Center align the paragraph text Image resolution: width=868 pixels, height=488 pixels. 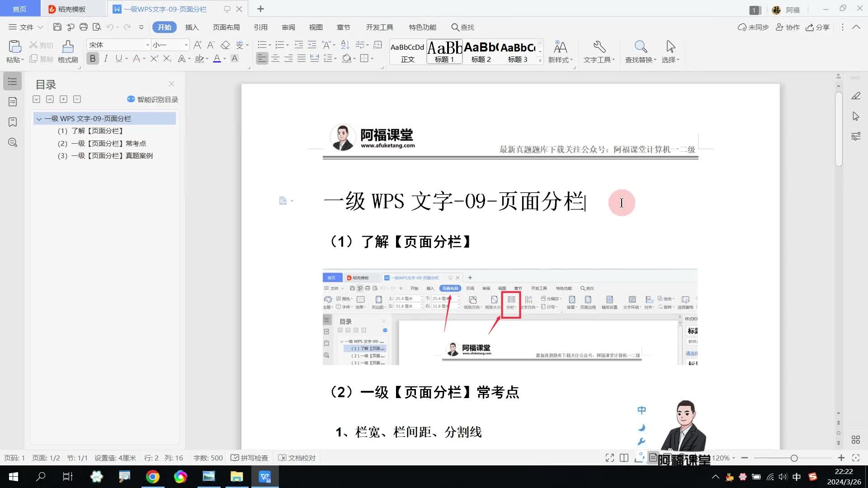(x=275, y=58)
